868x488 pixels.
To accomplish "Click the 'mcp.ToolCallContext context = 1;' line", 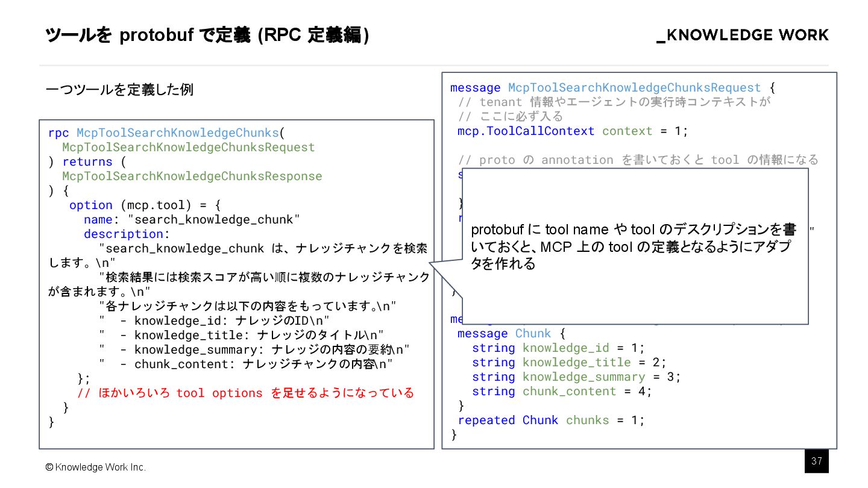I will [573, 131].
